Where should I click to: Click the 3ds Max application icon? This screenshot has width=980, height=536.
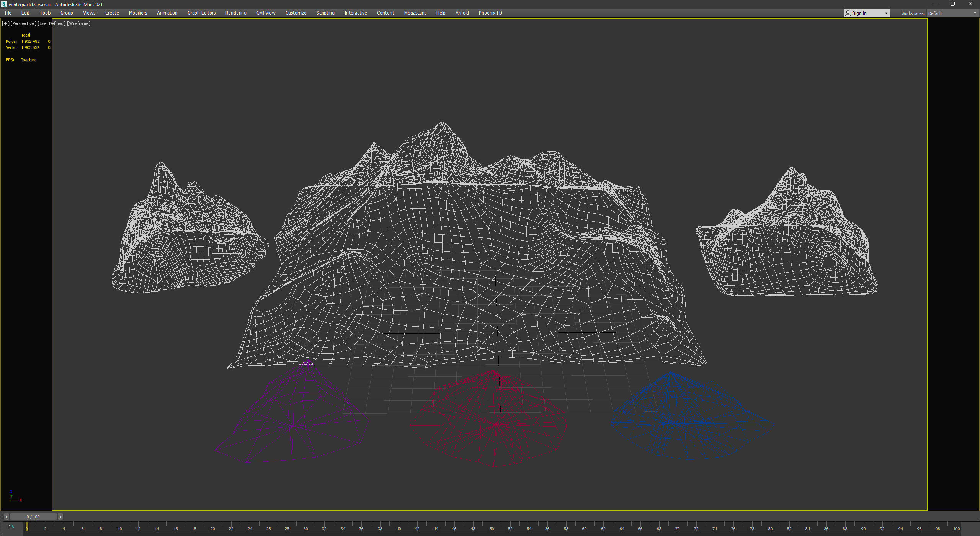[x=4, y=4]
